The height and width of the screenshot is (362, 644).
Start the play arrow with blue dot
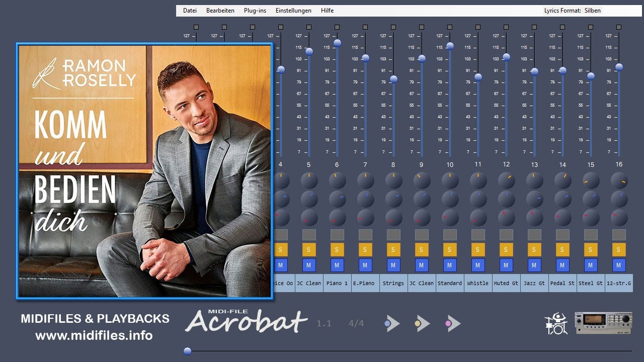[x=392, y=324]
